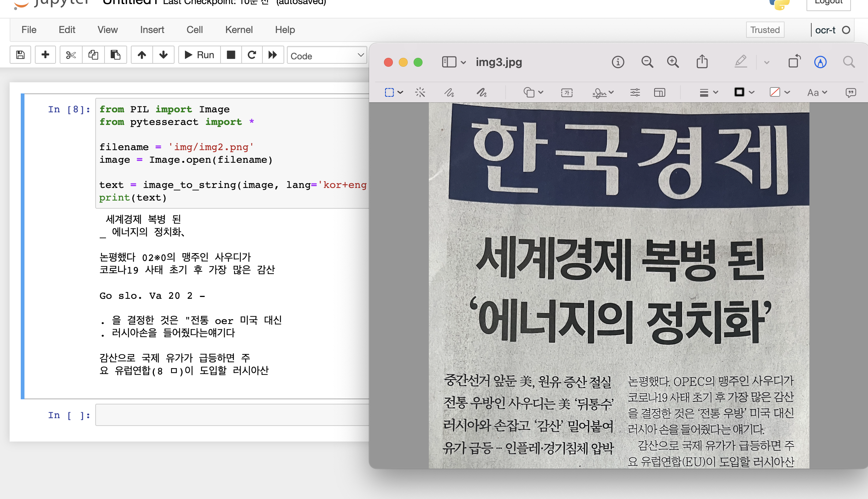Open the Code cell type dropdown

[x=327, y=56]
